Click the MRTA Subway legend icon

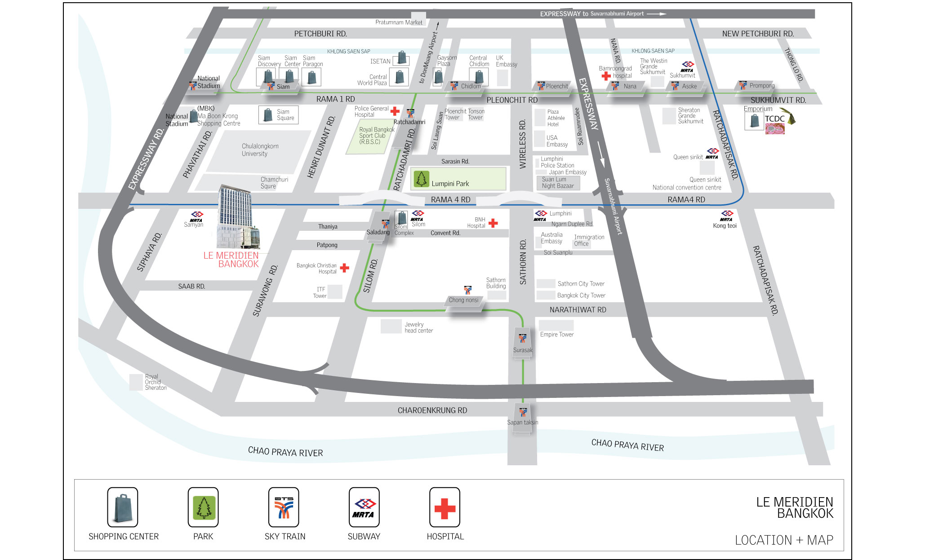point(364,507)
